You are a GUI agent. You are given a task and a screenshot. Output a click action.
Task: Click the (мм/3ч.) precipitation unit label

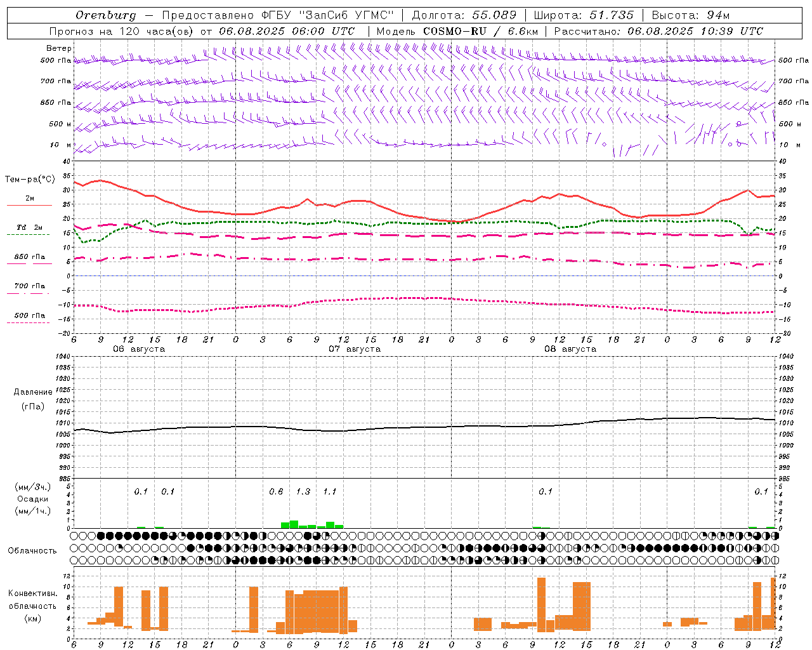33,487
